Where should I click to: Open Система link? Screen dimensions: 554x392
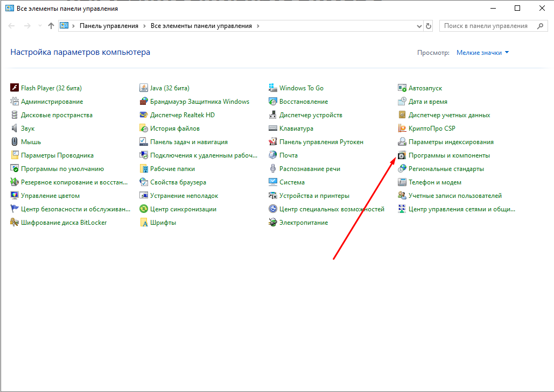[x=292, y=182]
